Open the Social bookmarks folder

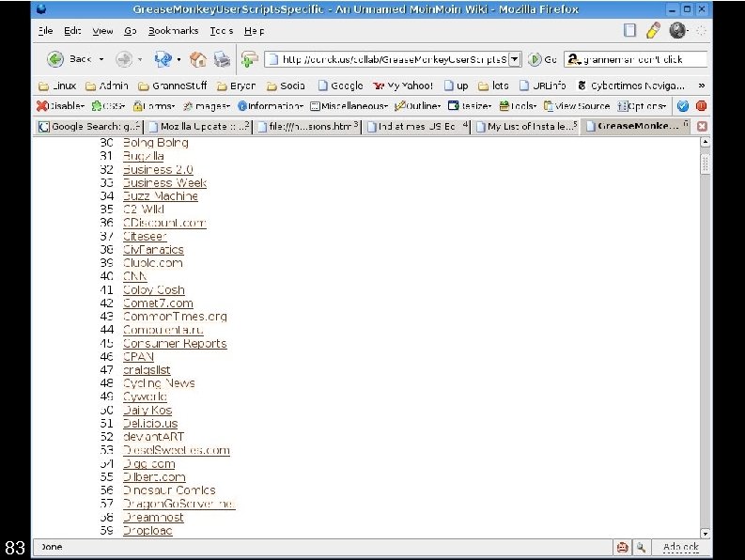coord(286,86)
